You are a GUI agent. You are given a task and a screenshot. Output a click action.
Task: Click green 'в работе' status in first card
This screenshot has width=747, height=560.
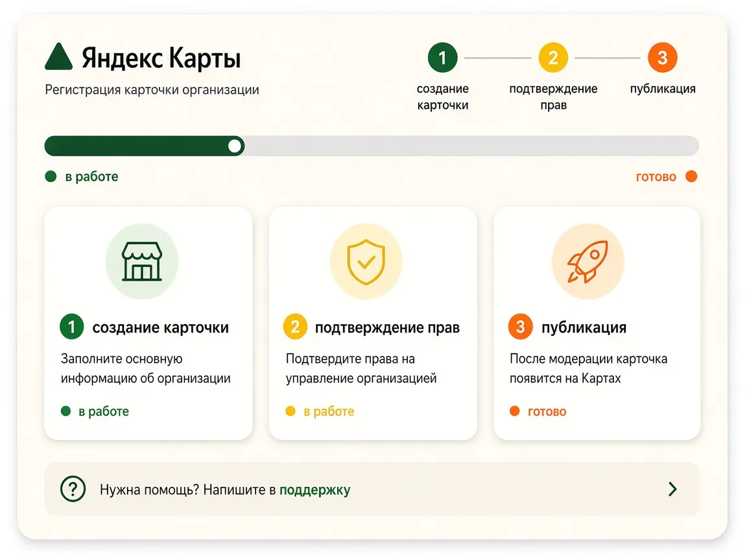104,412
